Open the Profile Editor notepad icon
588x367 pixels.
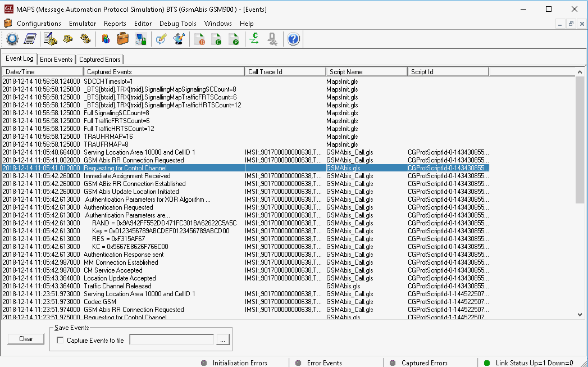(30, 39)
